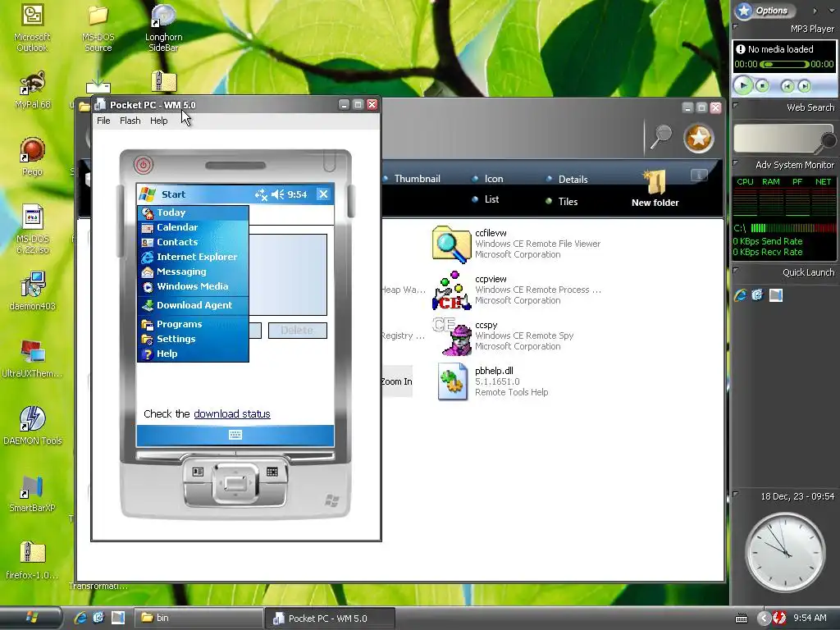
Task: Click search magnifier in bin window
Action: click(661, 137)
